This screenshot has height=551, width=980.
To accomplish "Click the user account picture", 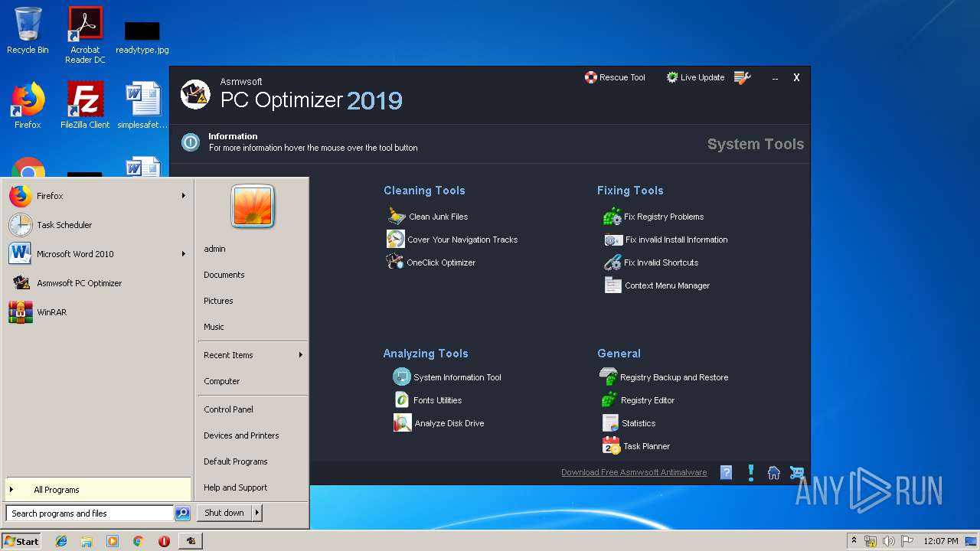I will point(253,206).
